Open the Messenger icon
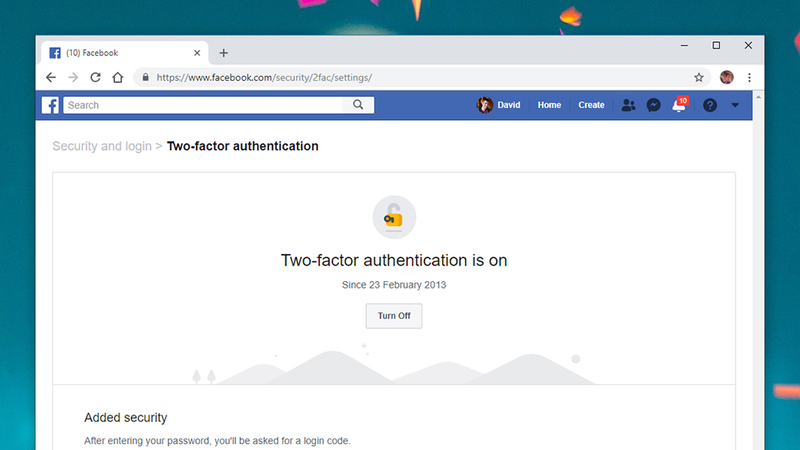Screen dimensions: 800x450 tap(654, 105)
